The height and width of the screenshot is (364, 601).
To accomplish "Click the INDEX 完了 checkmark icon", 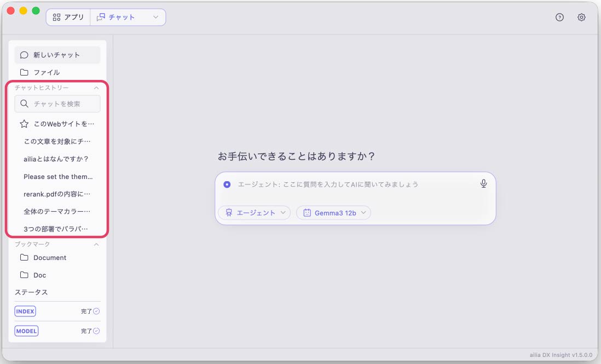I will tap(96, 311).
